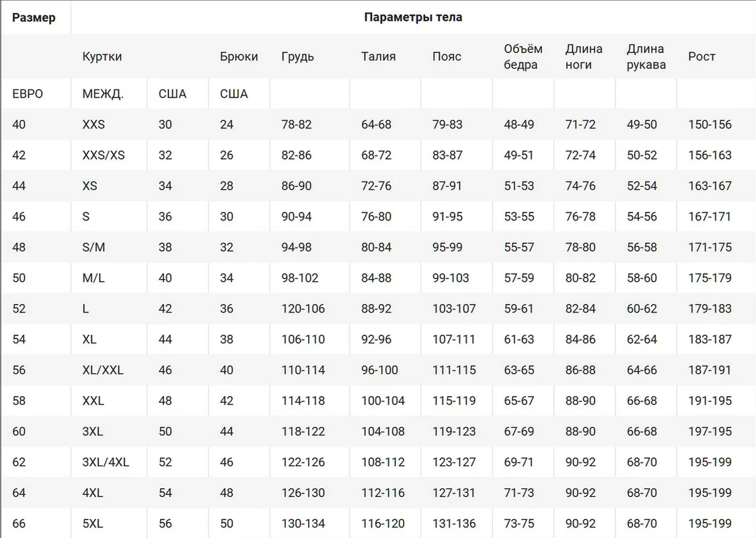Select the "Длина рукава" column header
The height and width of the screenshot is (538, 756).
[646, 56]
